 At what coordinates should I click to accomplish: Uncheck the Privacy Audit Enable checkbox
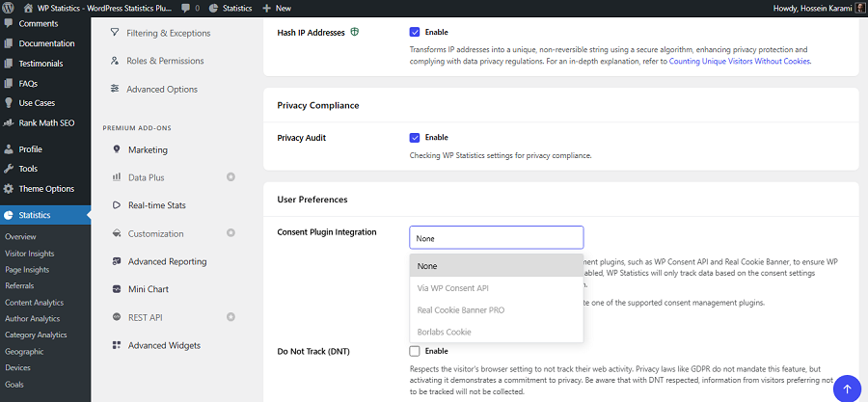(x=415, y=137)
